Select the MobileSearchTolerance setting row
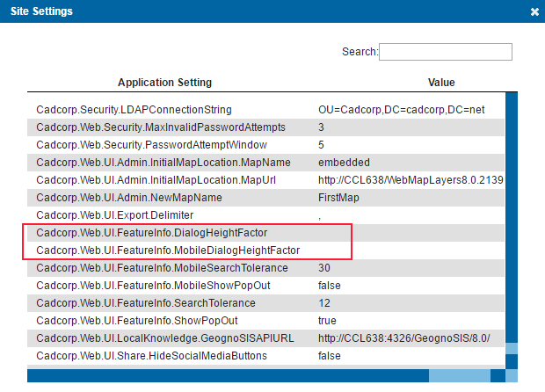The image size is (545, 392). coord(162,268)
